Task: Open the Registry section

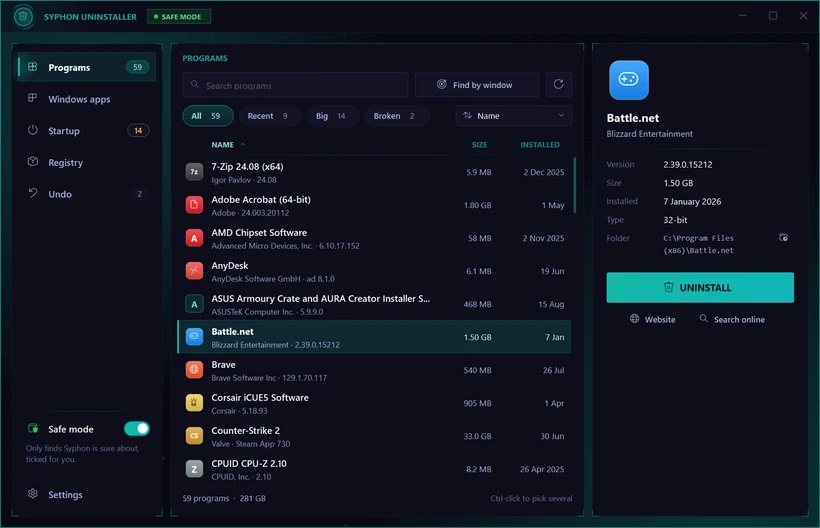Action: (87, 162)
